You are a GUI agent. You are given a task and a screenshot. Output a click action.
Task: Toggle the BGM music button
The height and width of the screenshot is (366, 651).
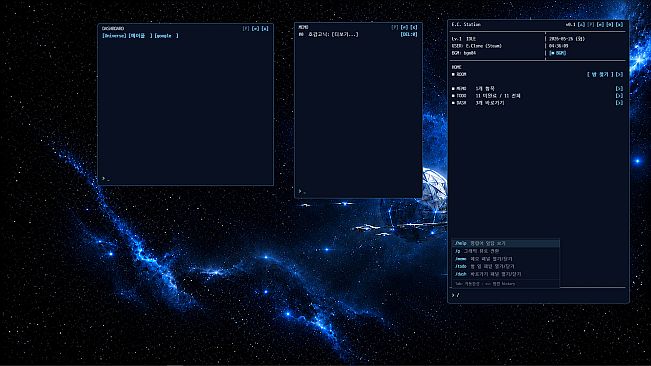coord(557,53)
